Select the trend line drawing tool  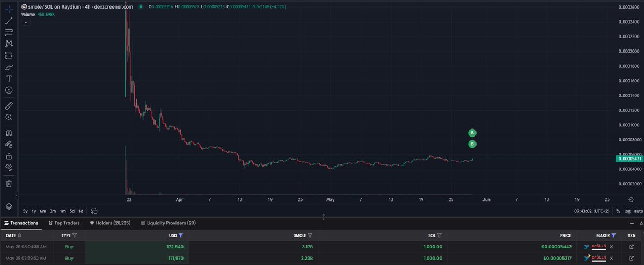(x=9, y=20)
